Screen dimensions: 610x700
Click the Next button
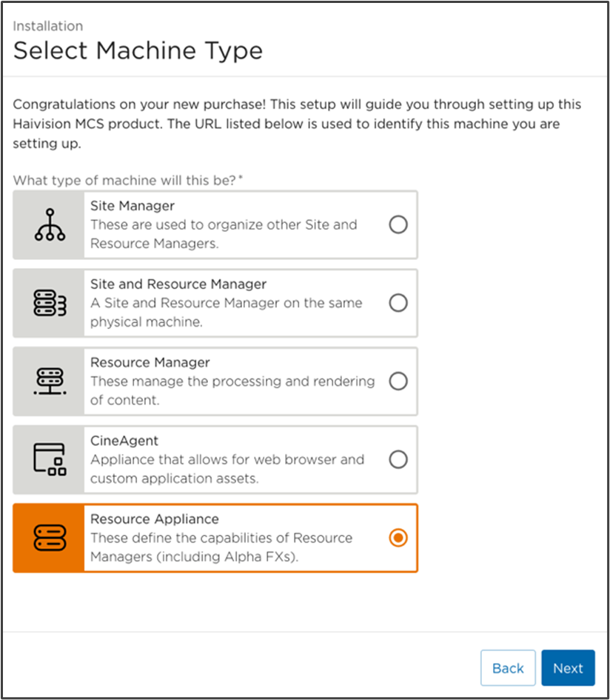[x=568, y=667]
